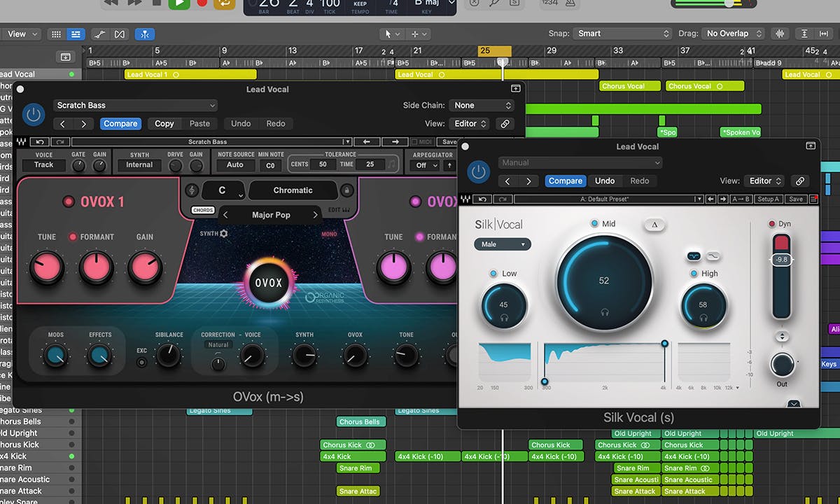This screenshot has width=840, height=504.
Task: Toggle the Silk Vocal High band LED
Action: click(694, 273)
